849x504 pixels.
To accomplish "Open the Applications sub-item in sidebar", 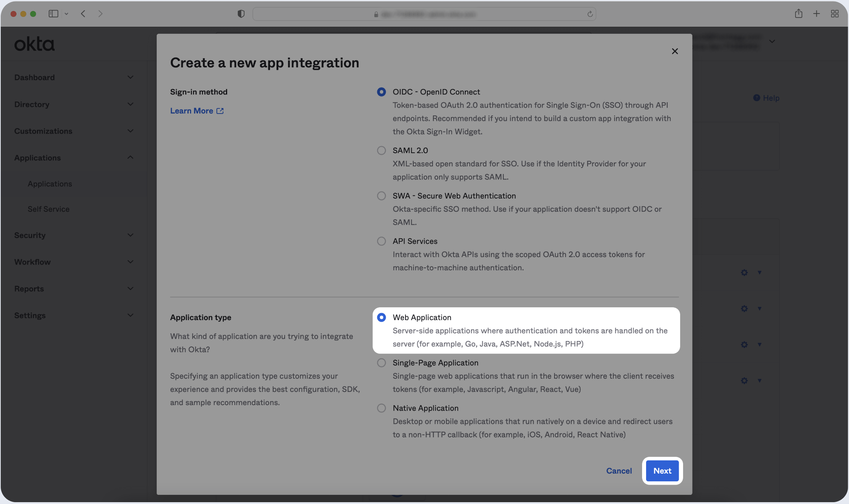I will click(50, 184).
